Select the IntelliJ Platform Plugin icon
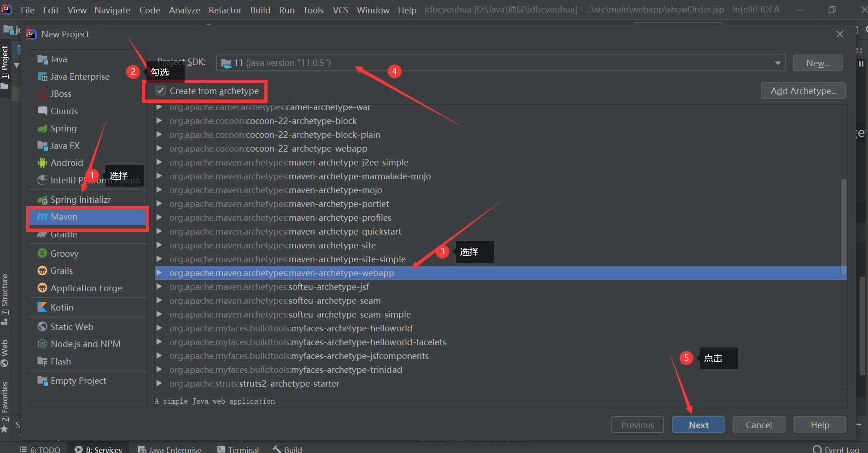868x453 pixels. tap(42, 180)
